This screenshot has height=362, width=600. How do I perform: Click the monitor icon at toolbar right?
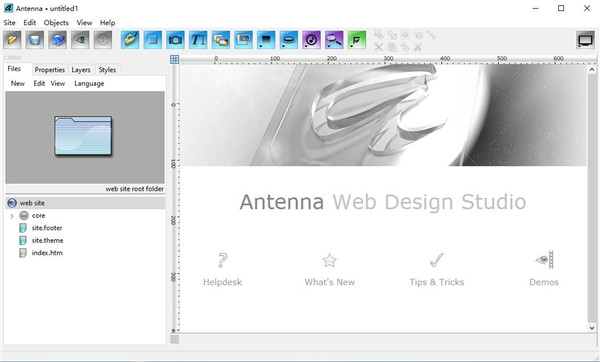(585, 40)
